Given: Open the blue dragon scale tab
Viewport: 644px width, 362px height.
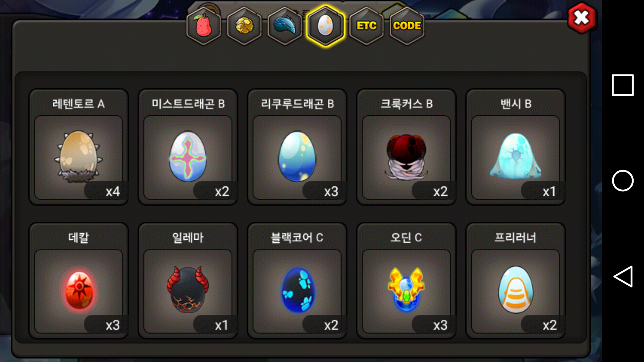Looking at the screenshot, I should click(285, 26).
